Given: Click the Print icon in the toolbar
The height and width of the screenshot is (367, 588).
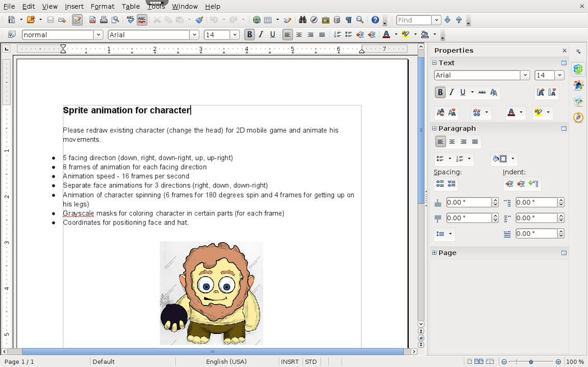Looking at the screenshot, I should click(104, 20).
